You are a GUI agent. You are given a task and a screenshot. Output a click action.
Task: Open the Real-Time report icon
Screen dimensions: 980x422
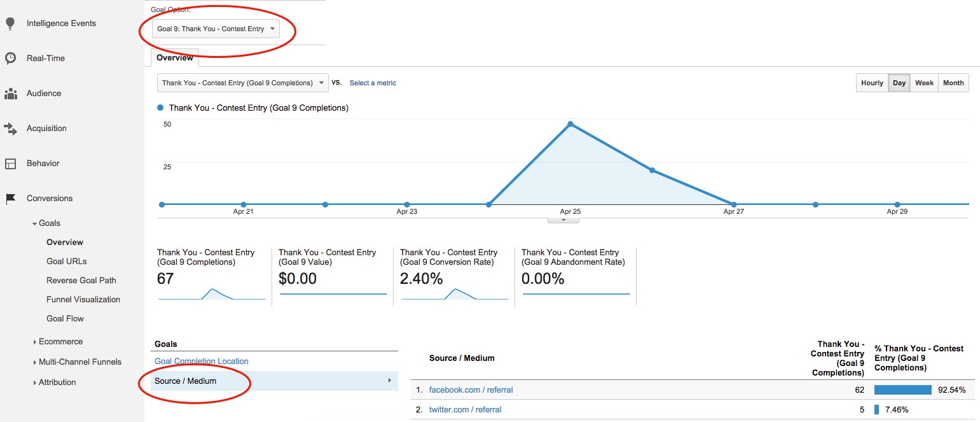pos(10,58)
